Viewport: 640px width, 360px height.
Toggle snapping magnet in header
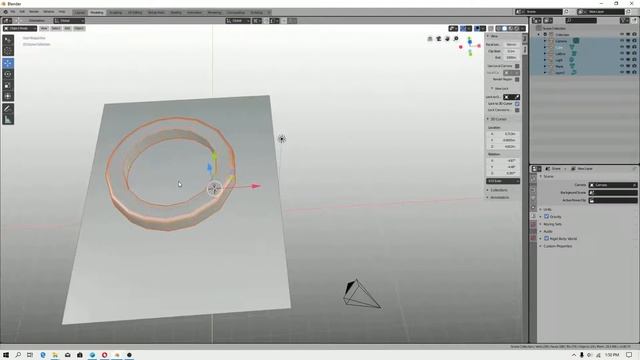tap(266, 20)
